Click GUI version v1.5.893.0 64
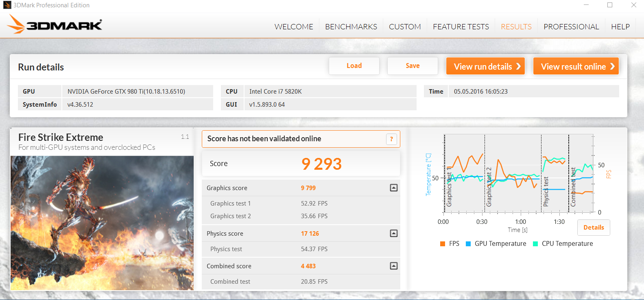This screenshot has height=300, width=644. tap(267, 104)
